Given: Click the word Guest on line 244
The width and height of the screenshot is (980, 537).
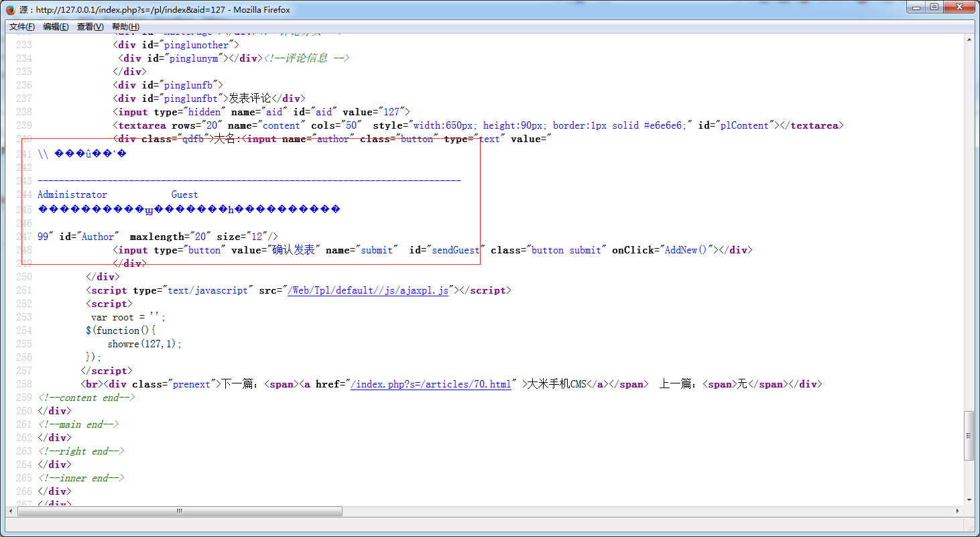Looking at the screenshot, I should (x=185, y=194).
